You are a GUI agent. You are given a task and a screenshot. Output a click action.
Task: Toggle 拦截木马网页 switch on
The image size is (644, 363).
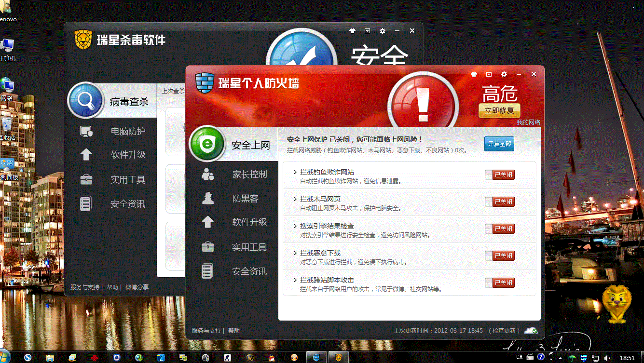coord(500,202)
